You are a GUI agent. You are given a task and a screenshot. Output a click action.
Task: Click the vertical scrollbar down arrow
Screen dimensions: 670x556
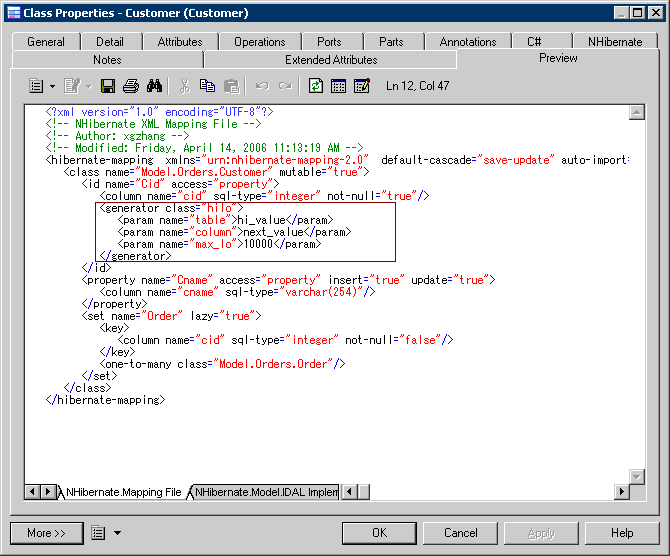pyautogui.click(x=637, y=477)
